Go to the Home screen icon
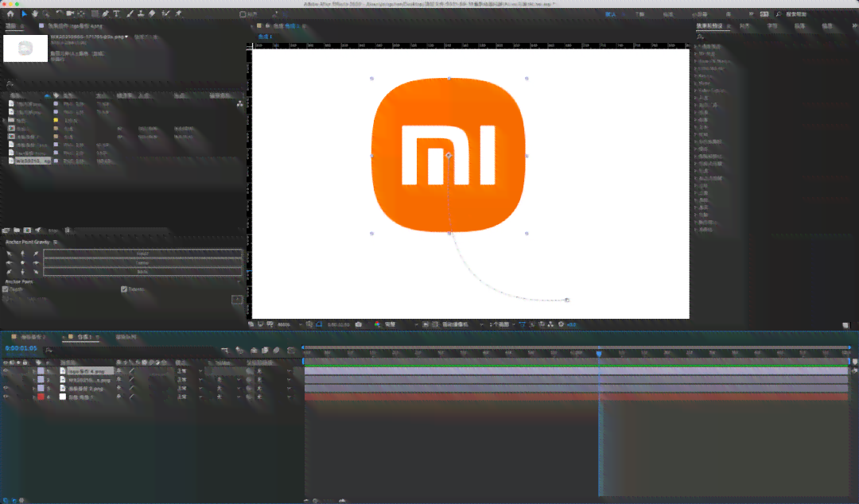The image size is (859, 504). tap(10, 14)
